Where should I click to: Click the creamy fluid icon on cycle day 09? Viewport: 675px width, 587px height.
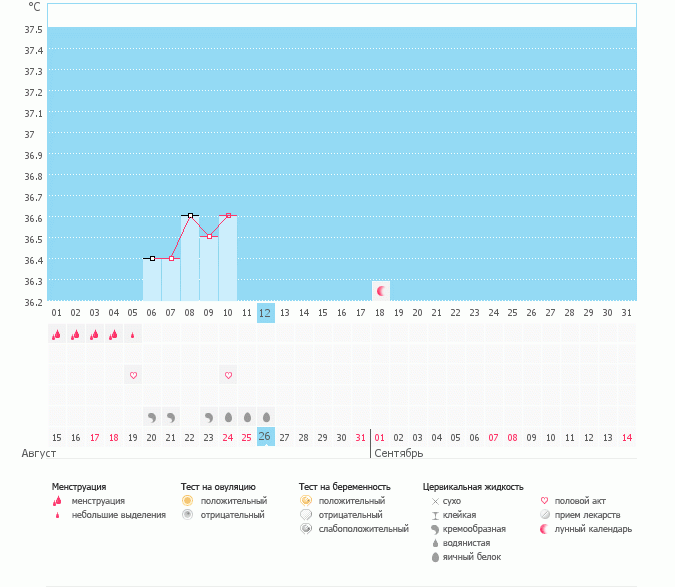coord(209,416)
